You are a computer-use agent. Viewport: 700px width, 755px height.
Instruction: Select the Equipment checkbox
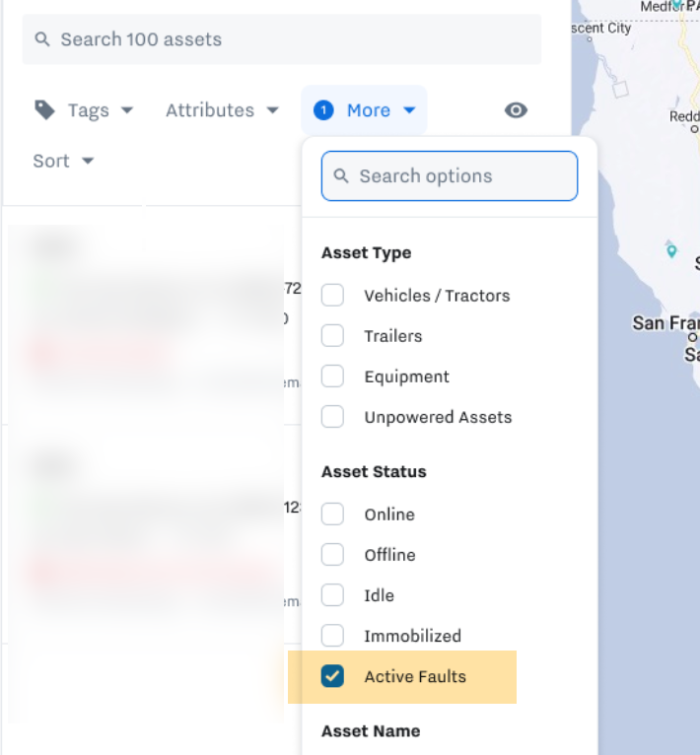pos(333,377)
